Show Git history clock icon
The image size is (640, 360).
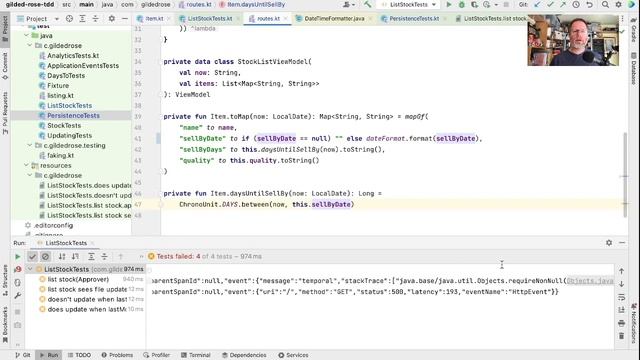[576, 4]
